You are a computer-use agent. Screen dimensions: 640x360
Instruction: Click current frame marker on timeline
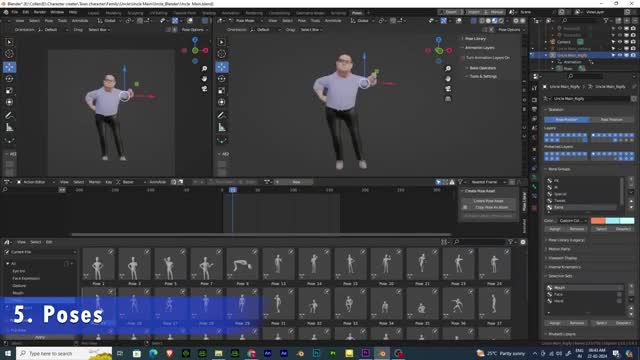233,190
